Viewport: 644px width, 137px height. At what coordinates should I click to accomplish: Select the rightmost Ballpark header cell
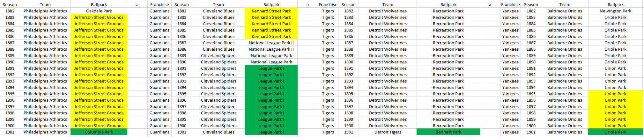pos(615,4)
